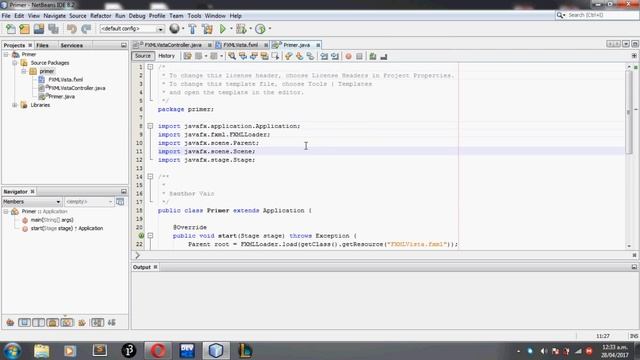Select Primer.java in the Projects tree
Image resolution: width=640 pixels, height=360 pixels.
(61, 97)
